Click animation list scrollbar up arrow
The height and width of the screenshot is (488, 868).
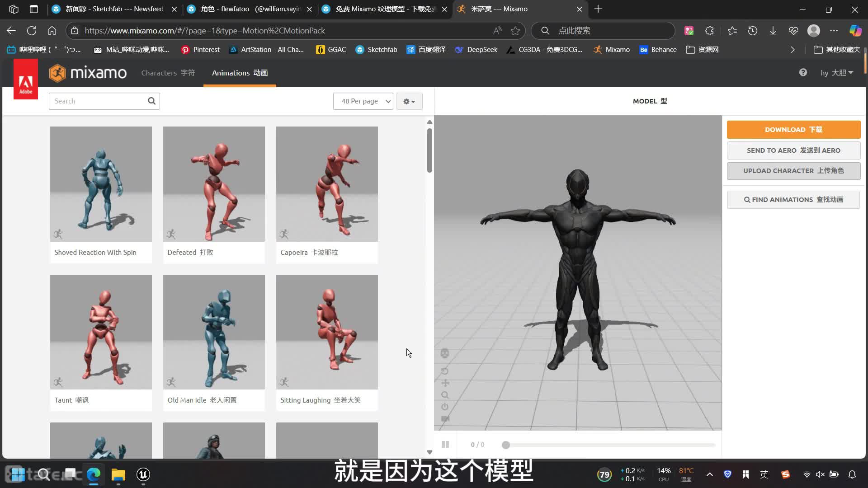pyautogui.click(x=429, y=122)
